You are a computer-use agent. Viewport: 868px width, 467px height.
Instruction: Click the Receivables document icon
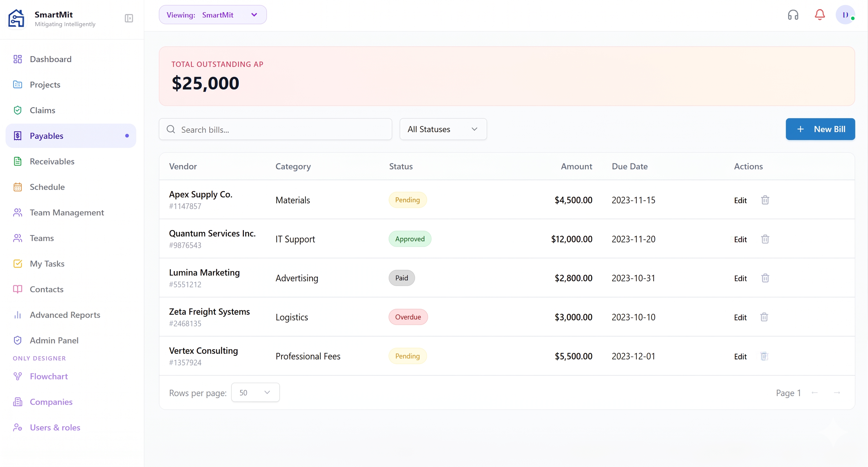(17, 161)
